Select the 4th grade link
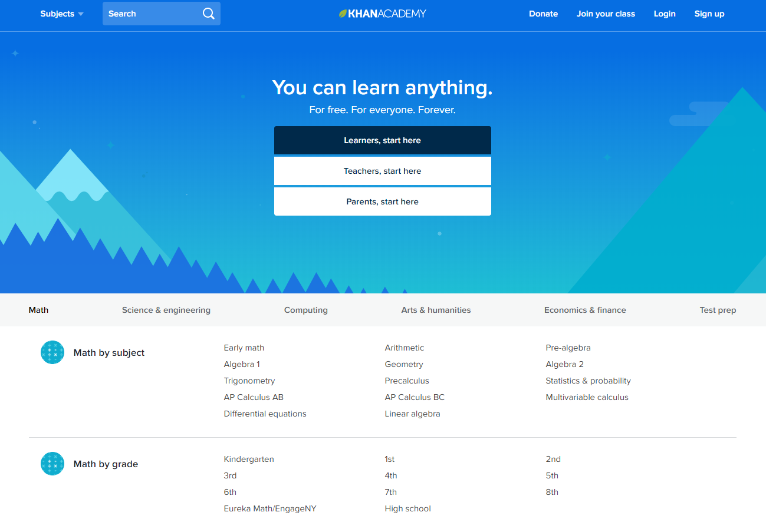The height and width of the screenshot is (532, 766). click(391, 475)
